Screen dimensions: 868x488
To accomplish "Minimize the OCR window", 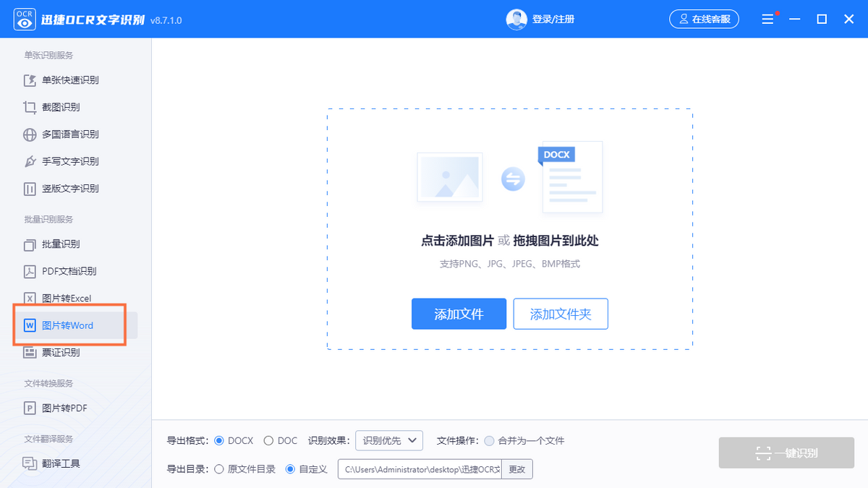I will point(794,20).
